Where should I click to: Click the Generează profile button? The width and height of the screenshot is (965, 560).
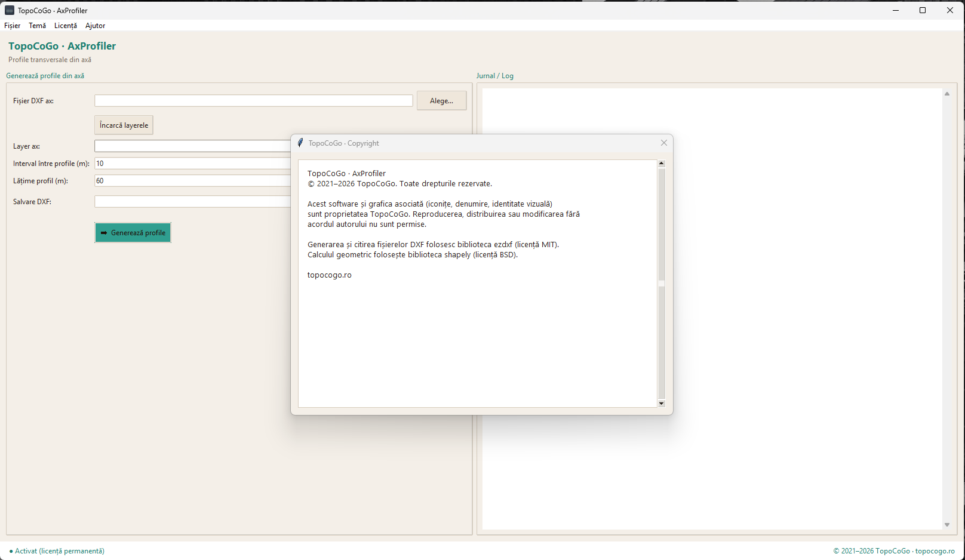click(133, 232)
